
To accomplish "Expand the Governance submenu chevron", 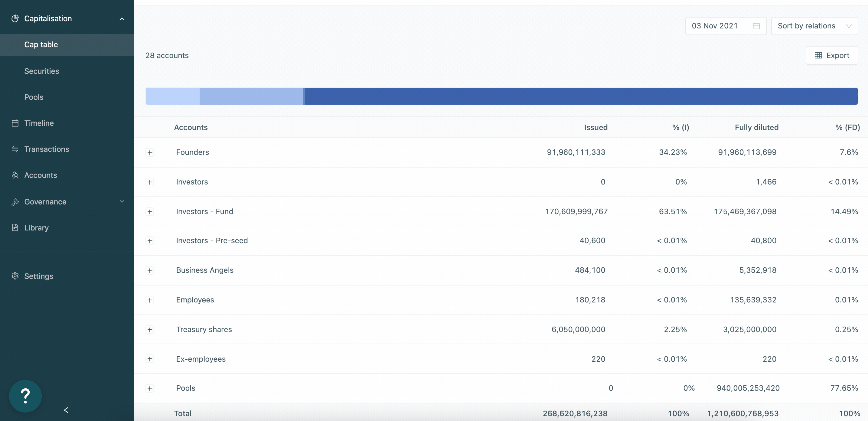I will coord(122,201).
